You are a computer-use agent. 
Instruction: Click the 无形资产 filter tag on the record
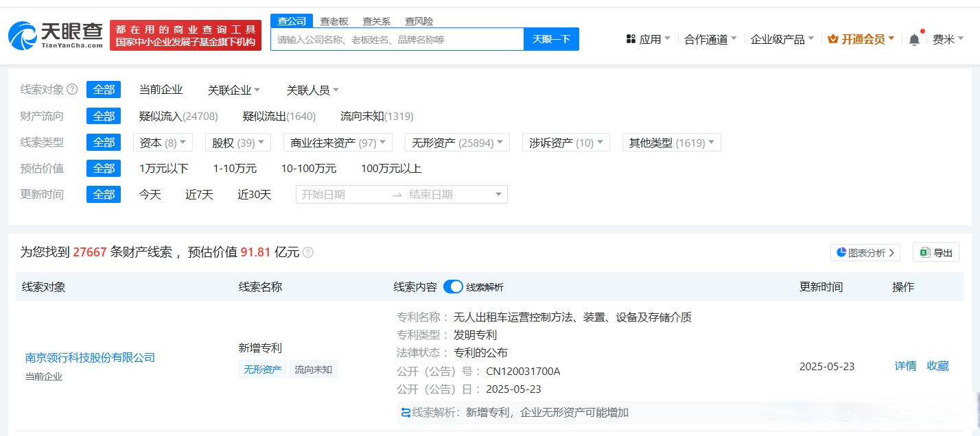(261, 369)
